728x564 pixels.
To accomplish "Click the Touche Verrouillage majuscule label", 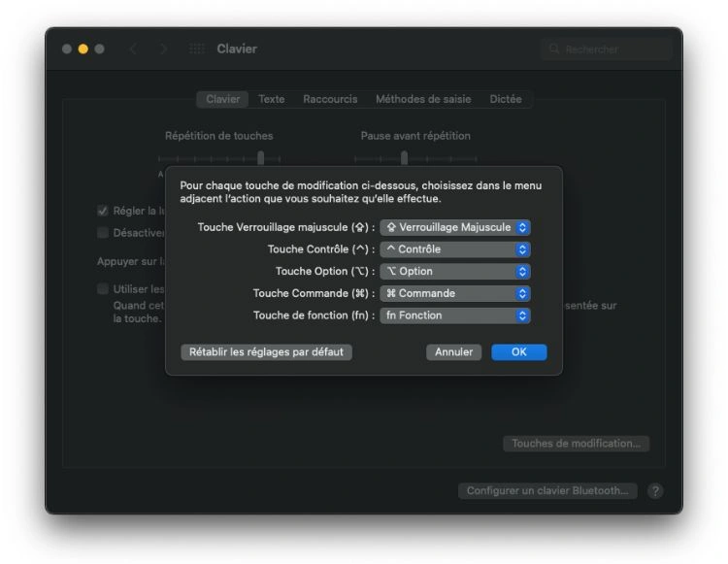I will (286, 227).
